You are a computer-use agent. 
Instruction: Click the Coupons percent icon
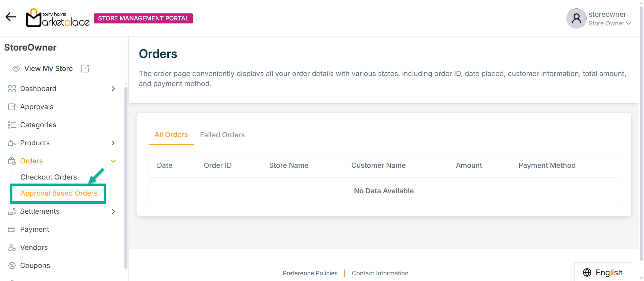12,266
